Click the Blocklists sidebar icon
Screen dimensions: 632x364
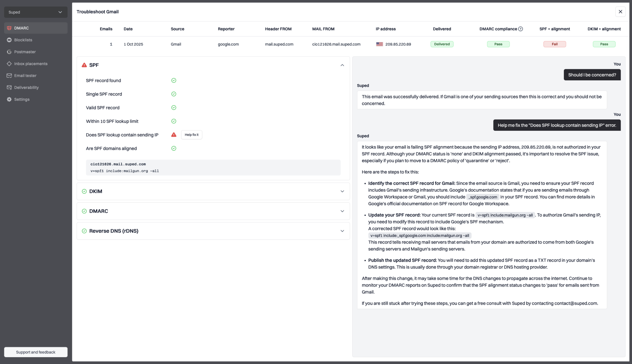(9, 40)
